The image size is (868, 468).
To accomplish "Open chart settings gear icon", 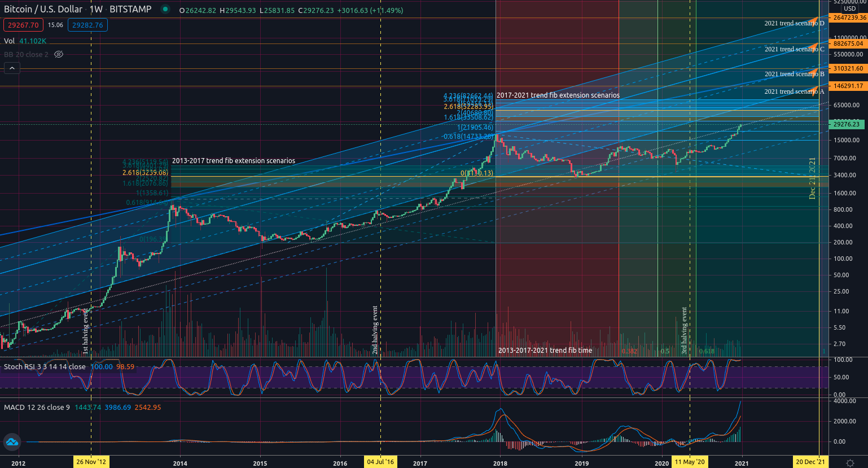I will point(850,462).
